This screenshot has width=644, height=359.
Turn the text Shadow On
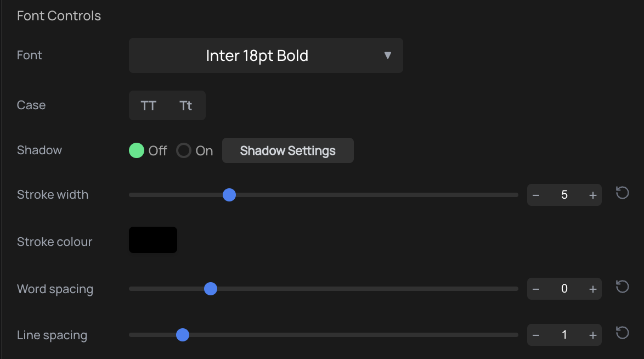click(x=184, y=150)
